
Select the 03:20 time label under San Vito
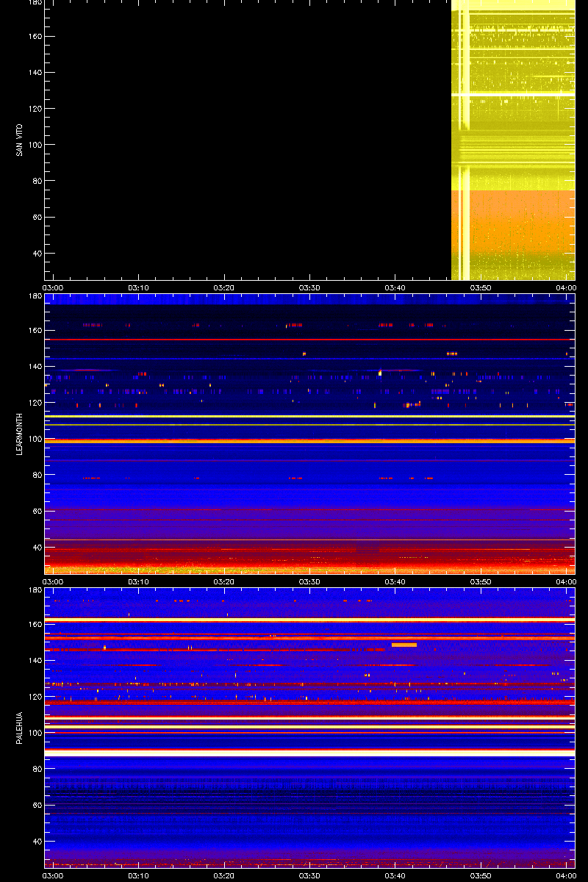tap(224, 287)
